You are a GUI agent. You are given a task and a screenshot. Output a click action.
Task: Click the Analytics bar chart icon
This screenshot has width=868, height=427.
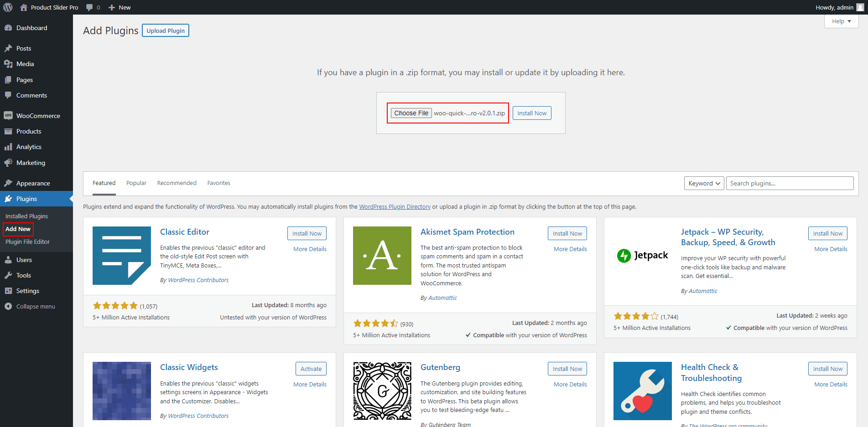click(x=8, y=147)
